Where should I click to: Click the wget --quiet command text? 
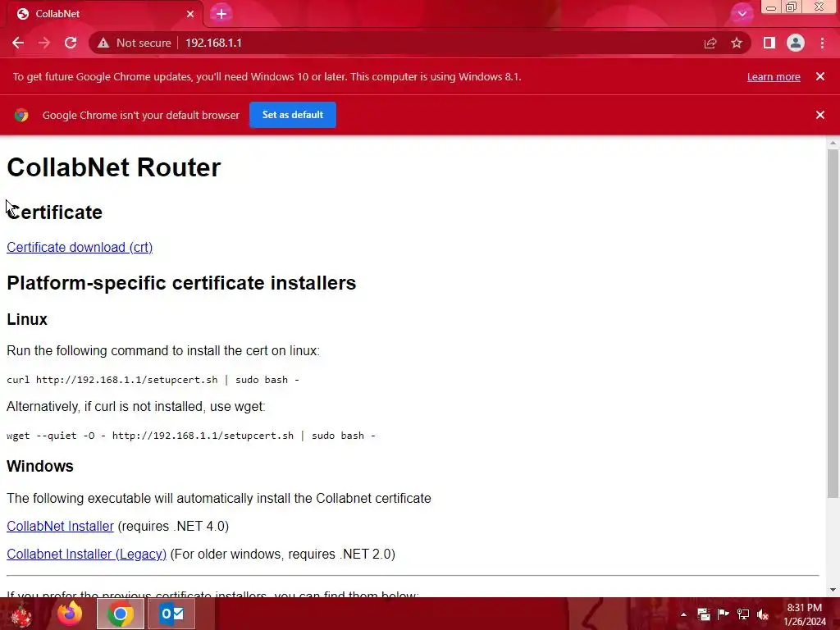tap(190, 436)
